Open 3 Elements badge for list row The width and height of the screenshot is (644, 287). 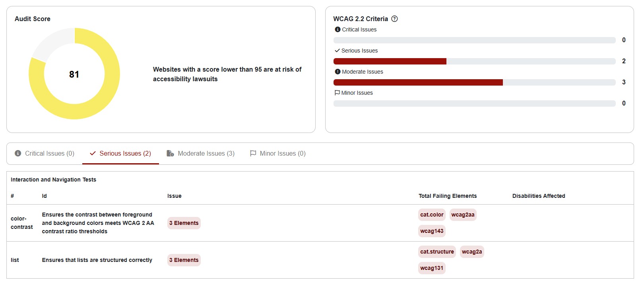coord(184,260)
